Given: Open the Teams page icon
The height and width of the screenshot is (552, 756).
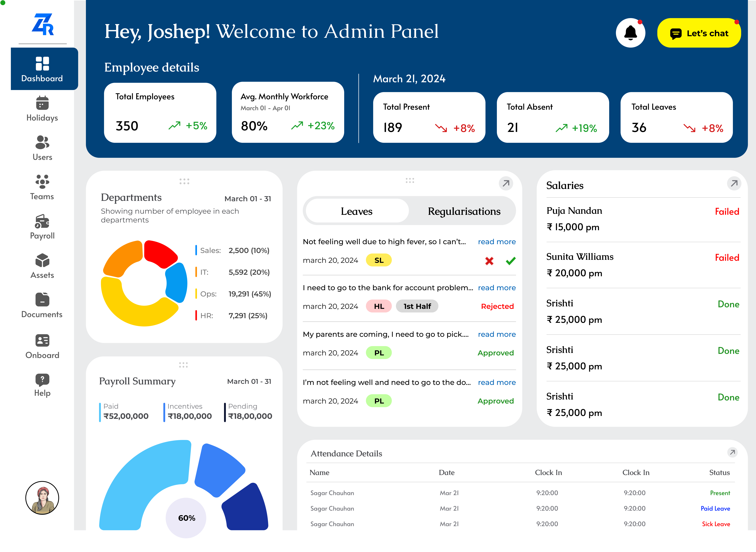Looking at the screenshot, I should click(42, 181).
